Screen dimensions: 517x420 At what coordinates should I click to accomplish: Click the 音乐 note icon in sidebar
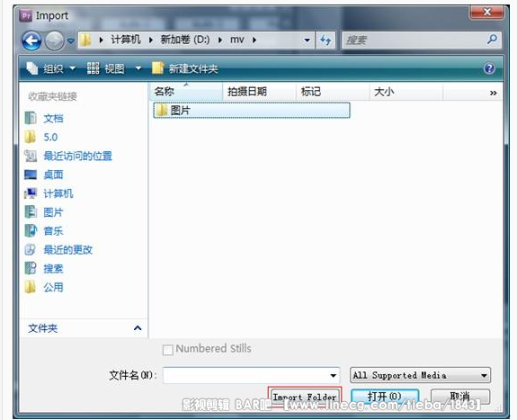[x=31, y=230]
